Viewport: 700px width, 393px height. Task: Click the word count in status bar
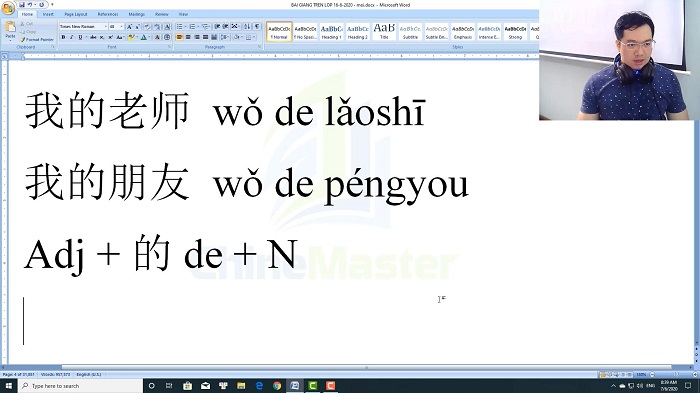click(56, 375)
